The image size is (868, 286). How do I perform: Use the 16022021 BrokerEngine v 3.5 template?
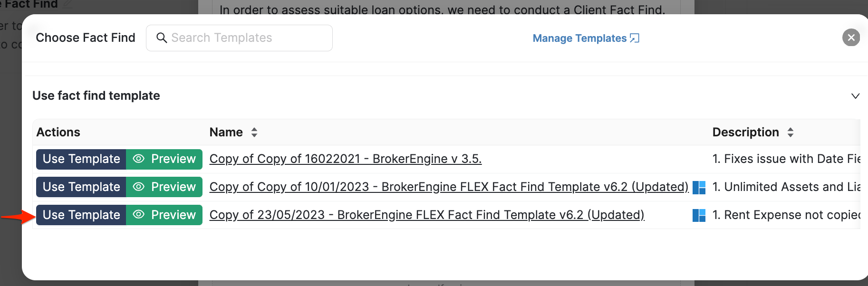click(x=81, y=159)
